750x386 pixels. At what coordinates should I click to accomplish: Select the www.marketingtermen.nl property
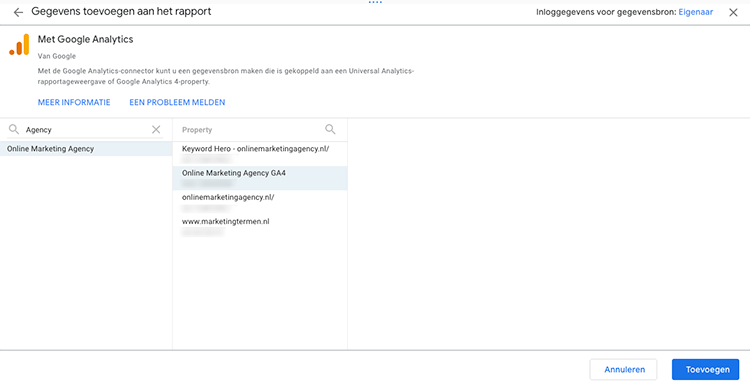point(260,226)
